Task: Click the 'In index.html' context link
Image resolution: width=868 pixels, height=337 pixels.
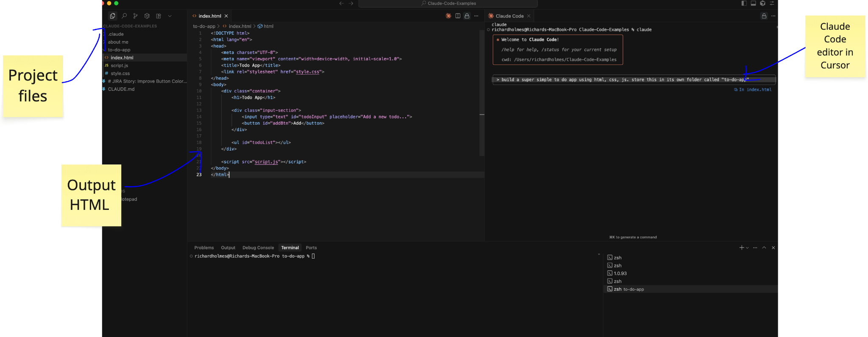Action: (x=753, y=89)
